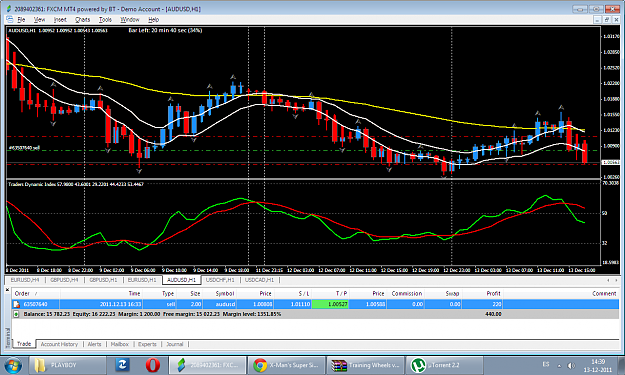Open the Window menu
Viewport: 625px width, 375px height.
(130, 20)
